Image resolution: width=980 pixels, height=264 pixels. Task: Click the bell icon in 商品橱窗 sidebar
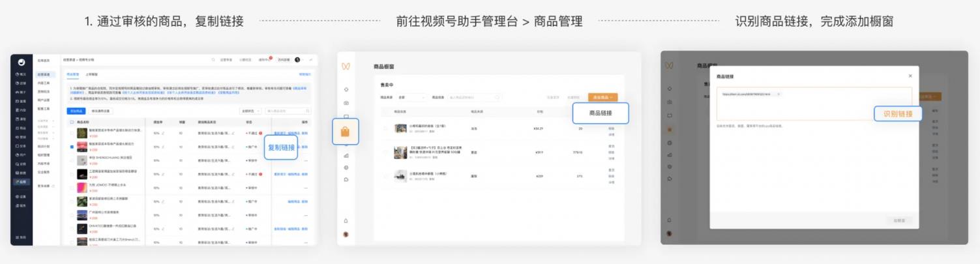(346, 221)
